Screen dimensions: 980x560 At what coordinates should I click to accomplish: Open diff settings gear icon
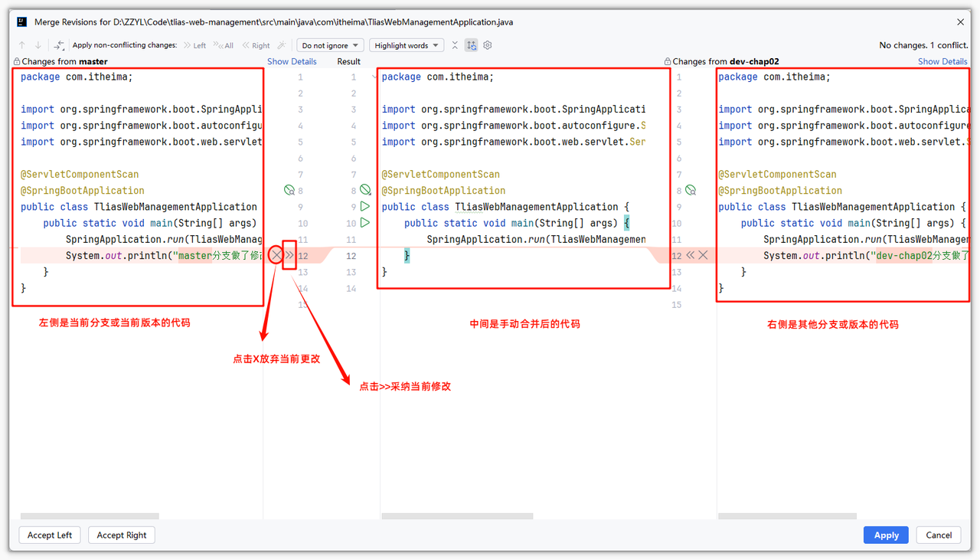[488, 46]
